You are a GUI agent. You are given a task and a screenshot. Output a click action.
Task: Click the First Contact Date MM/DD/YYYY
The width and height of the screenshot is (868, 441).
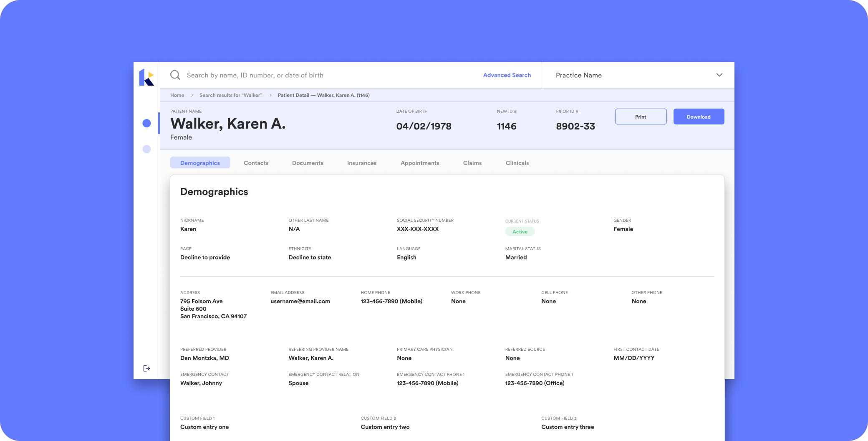(x=634, y=358)
